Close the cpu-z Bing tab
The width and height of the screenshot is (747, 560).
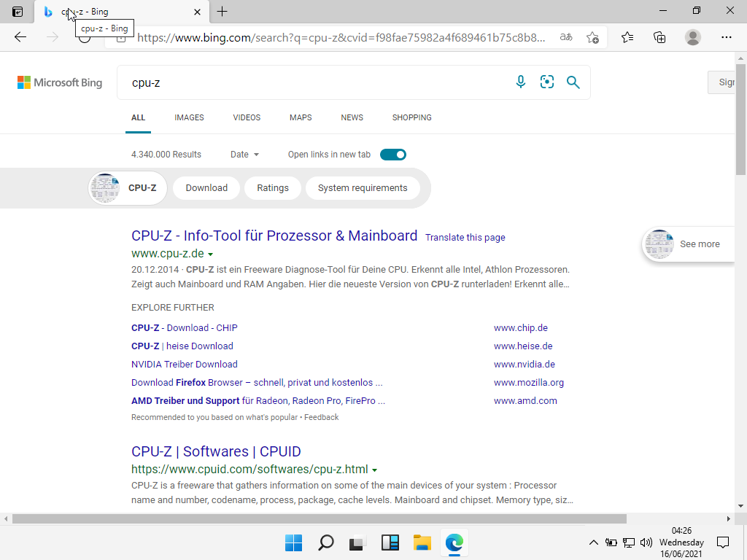point(197,12)
